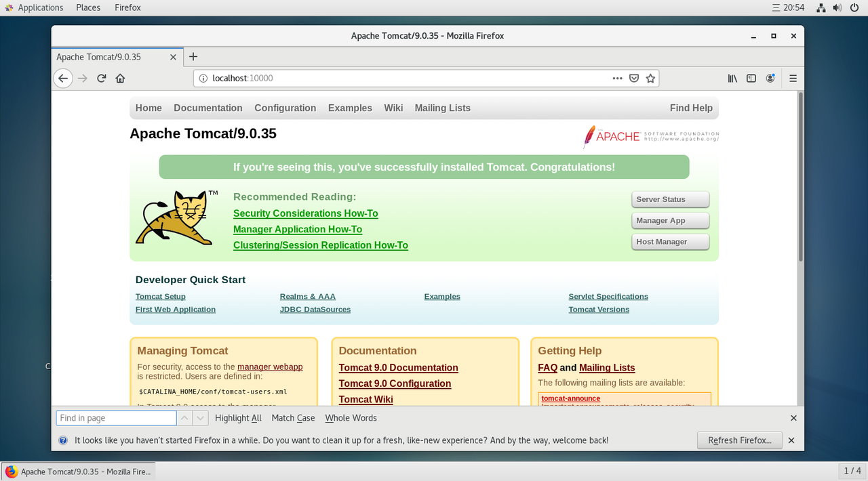Save page to Pocket icon
The image size is (868, 481).
pos(634,79)
